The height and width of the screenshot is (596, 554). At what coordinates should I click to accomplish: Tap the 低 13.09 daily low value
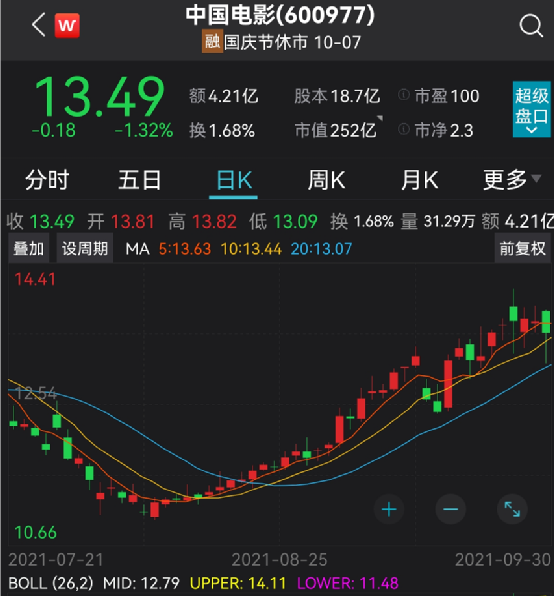click(283, 221)
